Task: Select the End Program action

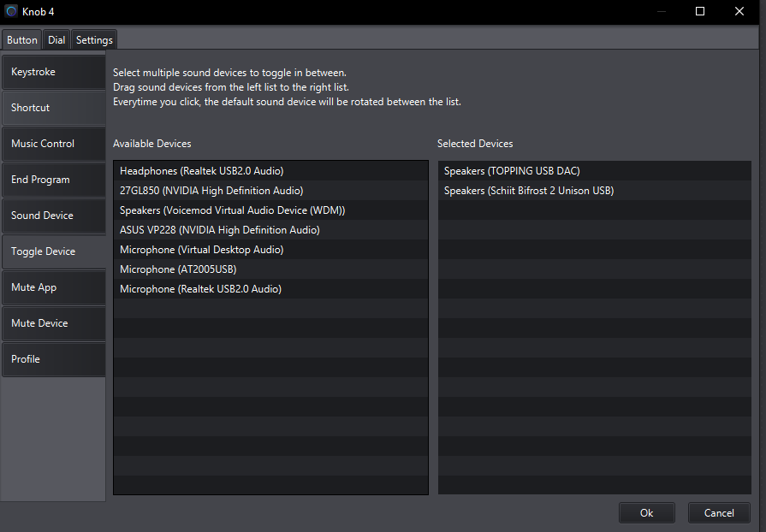Action: (53, 180)
